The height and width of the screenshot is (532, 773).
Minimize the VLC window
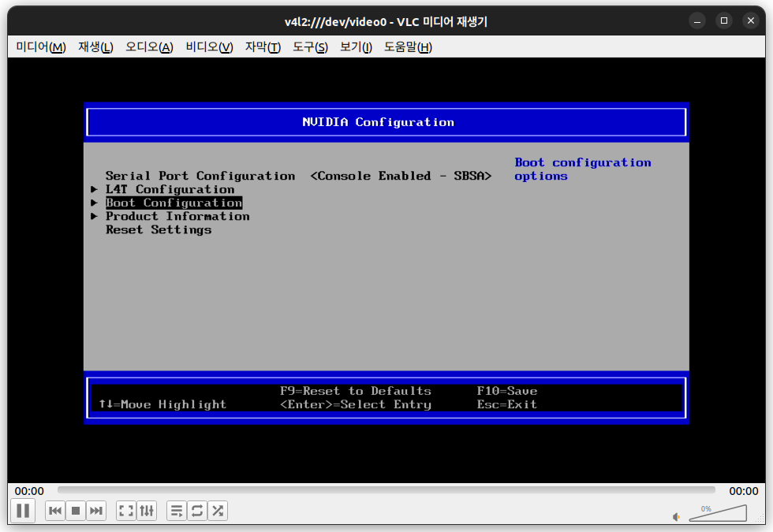coord(697,20)
